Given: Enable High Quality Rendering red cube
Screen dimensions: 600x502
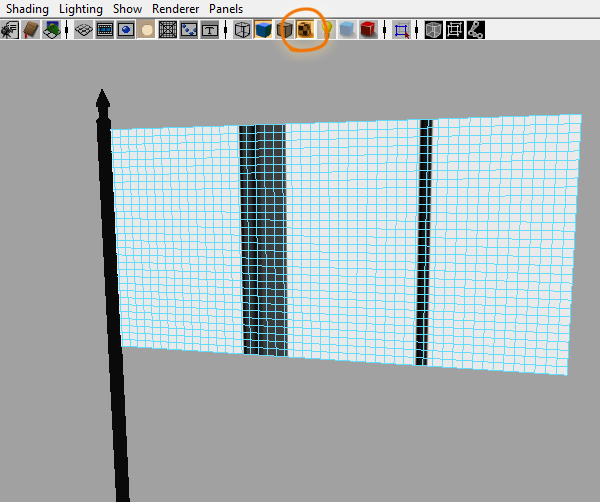Looking at the screenshot, I should point(368,30).
